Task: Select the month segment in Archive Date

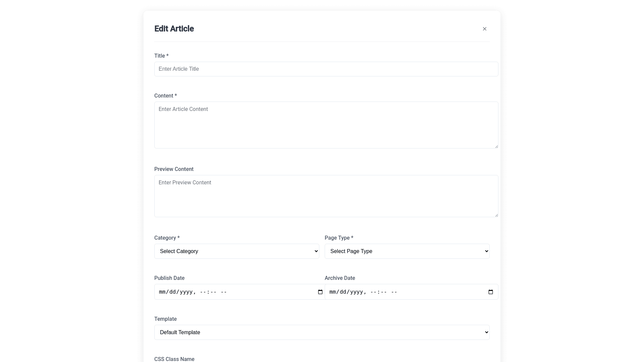Action: coord(333,292)
